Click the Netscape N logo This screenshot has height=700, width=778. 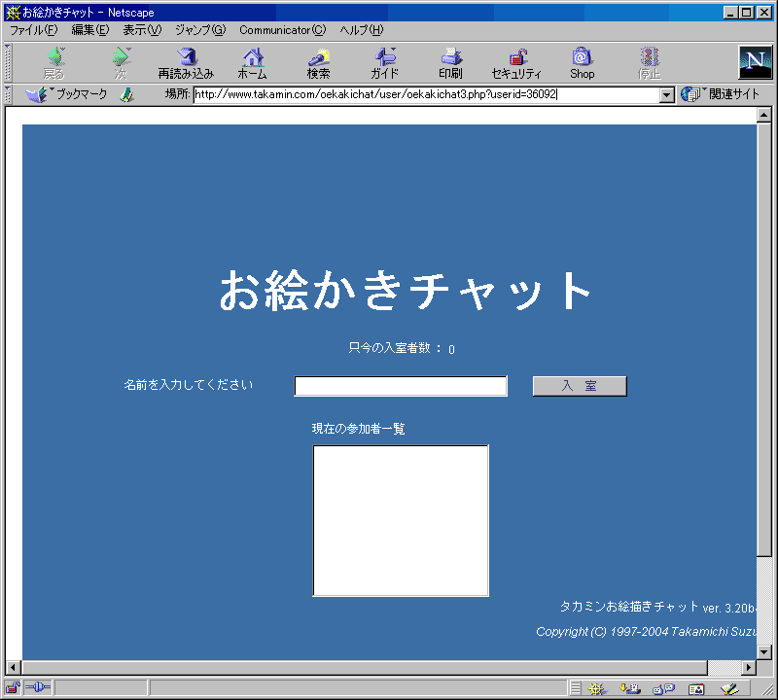[756, 62]
